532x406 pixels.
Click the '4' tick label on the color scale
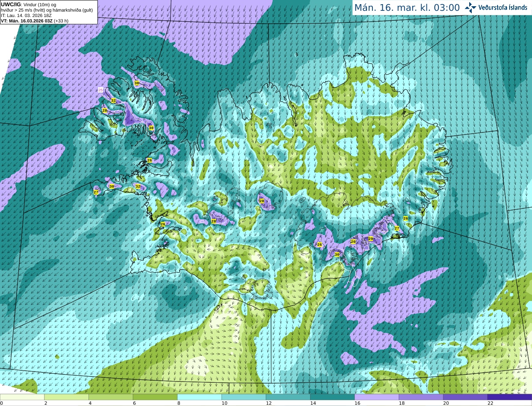click(x=90, y=403)
